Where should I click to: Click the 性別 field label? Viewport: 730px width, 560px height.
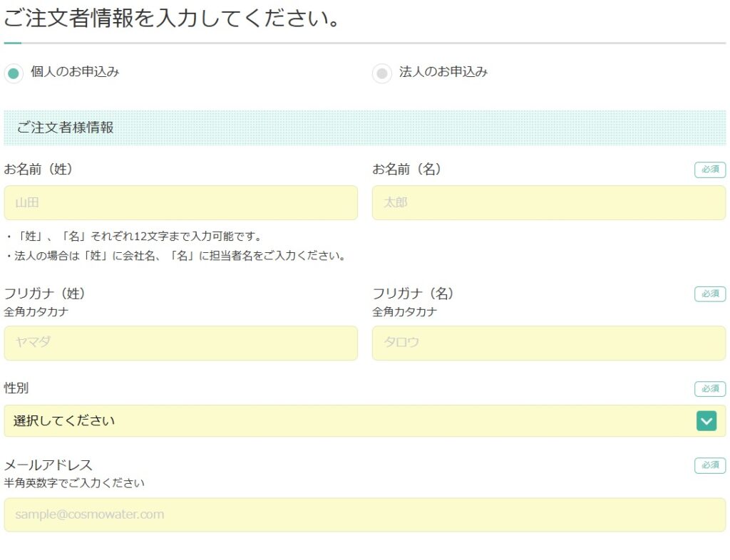[x=16, y=388]
